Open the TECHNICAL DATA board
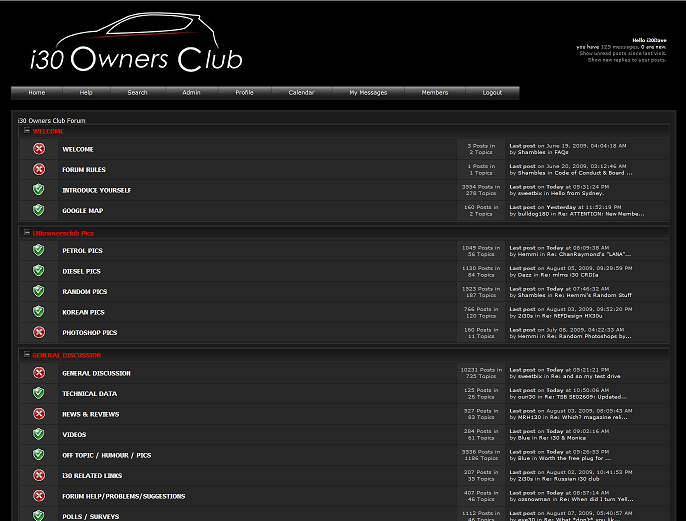The height and width of the screenshot is (521, 686). [x=90, y=394]
